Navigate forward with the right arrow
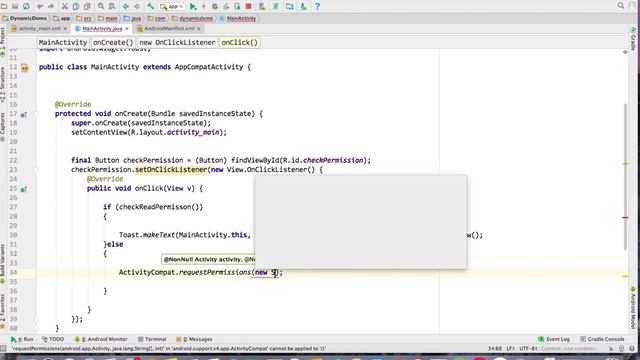This screenshot has width=640, height=360. [137, 6]
